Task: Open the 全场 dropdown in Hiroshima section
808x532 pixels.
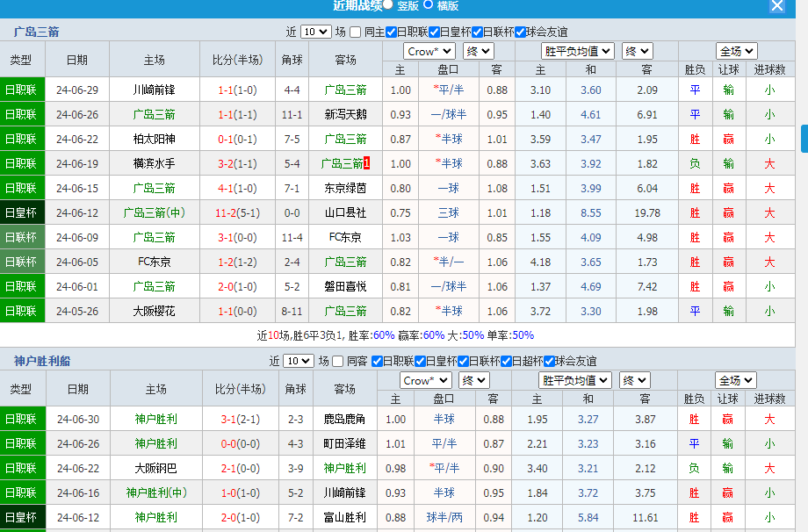Action: click(x=736, y=51)
